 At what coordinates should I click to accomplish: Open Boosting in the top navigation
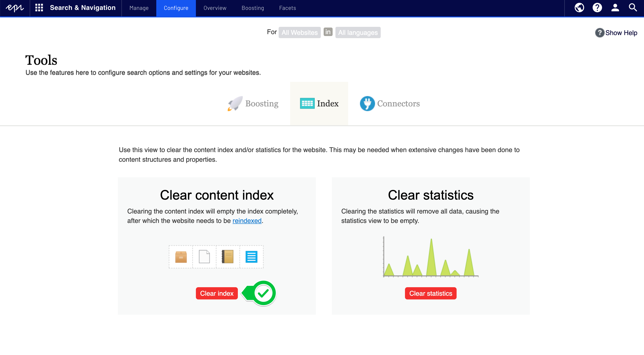[x=253, y=8]
